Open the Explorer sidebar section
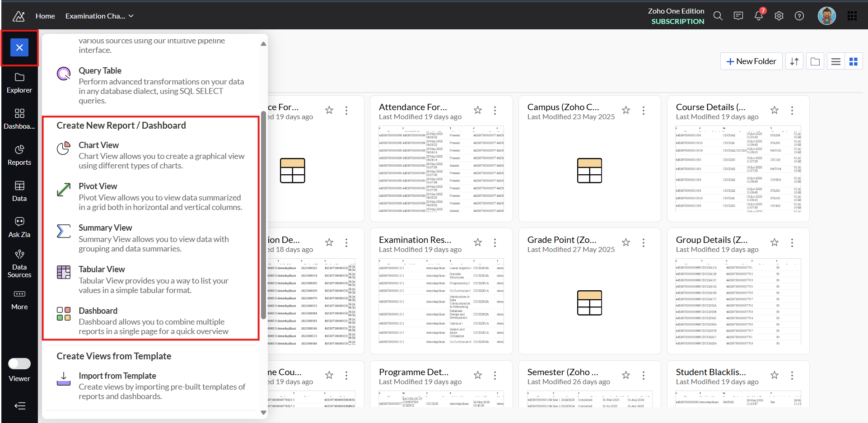Image resolution: width=868 pixels, height=423 pixels. (19, 84)
